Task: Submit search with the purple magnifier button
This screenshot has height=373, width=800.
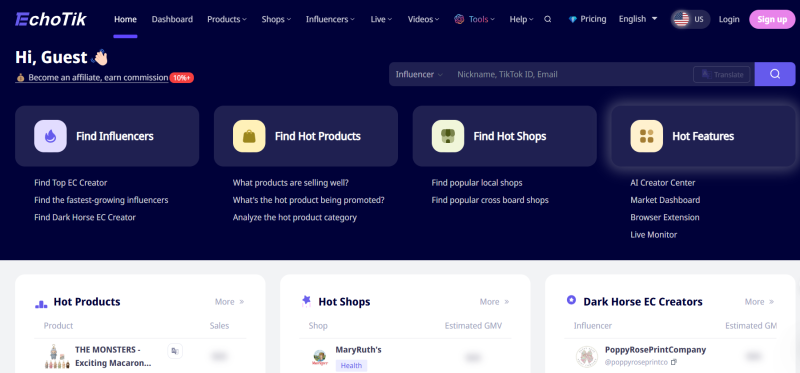Action: pos(774,74)
